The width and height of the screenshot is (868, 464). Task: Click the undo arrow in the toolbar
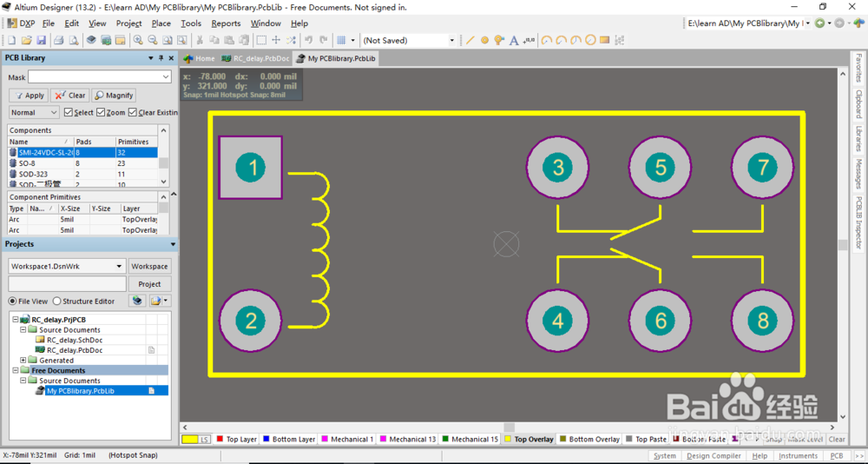tap(309, 41)
